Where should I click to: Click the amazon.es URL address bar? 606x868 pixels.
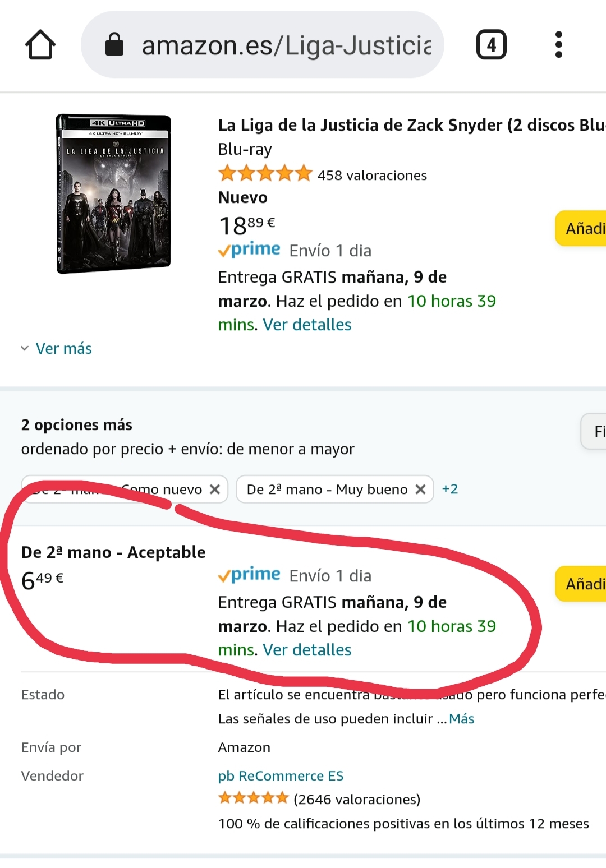point(263,45)
